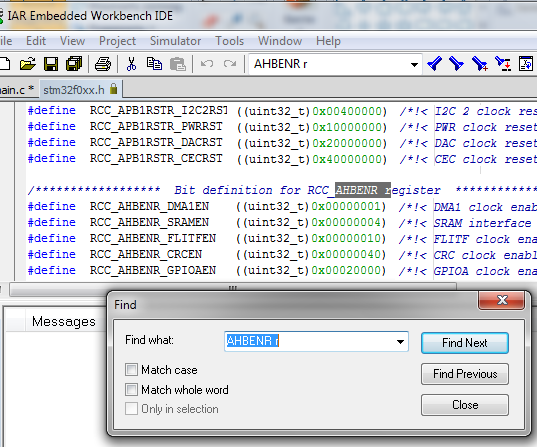Open the Edit menu
The image size is (538, 447).
[x=36, y=41]
